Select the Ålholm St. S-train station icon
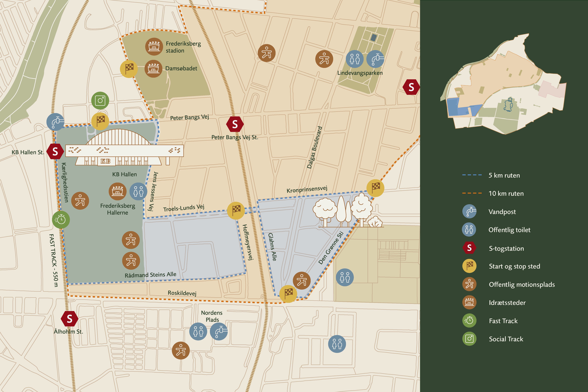 pyautogui.click(x=69, y=319)
